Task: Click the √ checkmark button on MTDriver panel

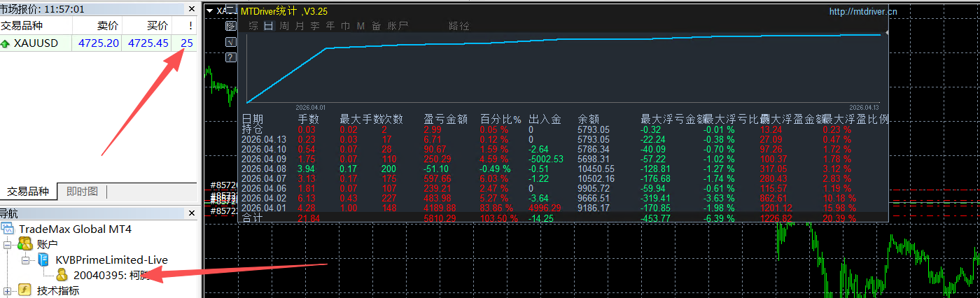Action: tap(231, 41)
